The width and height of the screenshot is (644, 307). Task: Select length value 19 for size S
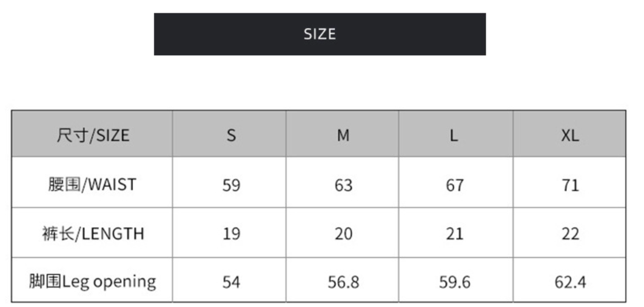231,234
